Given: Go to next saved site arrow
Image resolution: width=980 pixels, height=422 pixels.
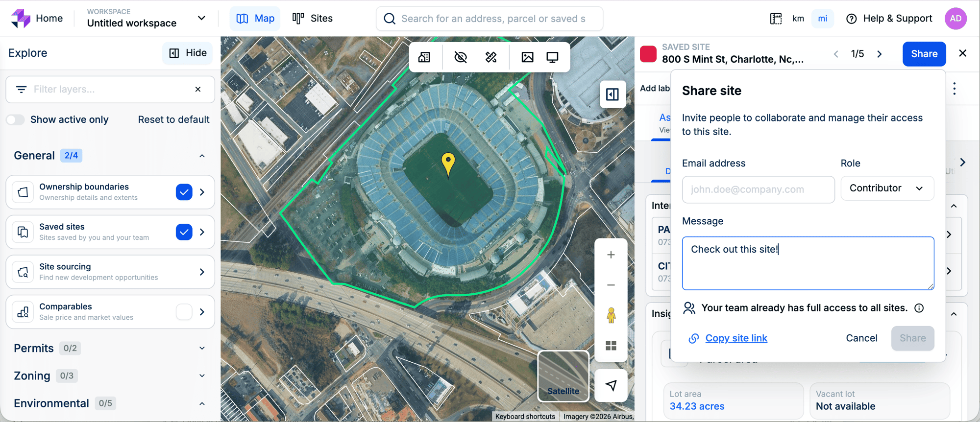Looking at the screenshot, I should pos(880,54).
